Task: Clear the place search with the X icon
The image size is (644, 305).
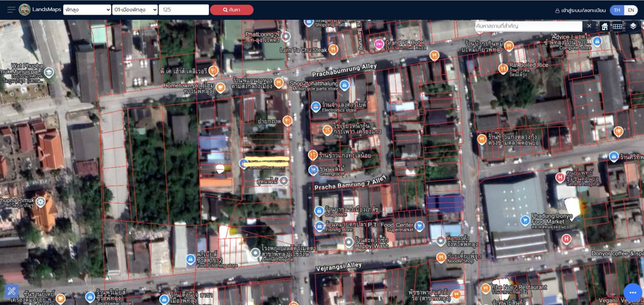Action: (x=589, y=26)
